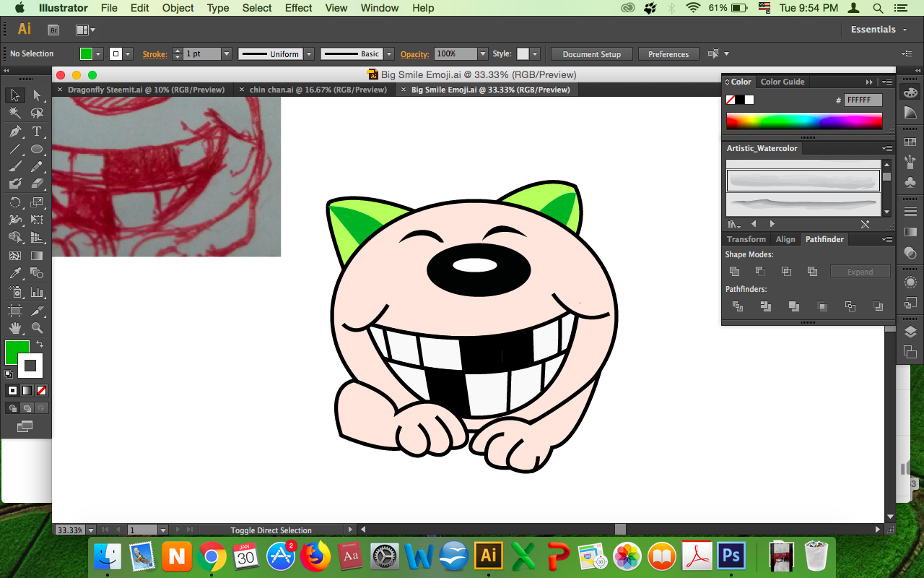Select the Type tool
This screenshot has width=924, height=578.
coord(37,131)
